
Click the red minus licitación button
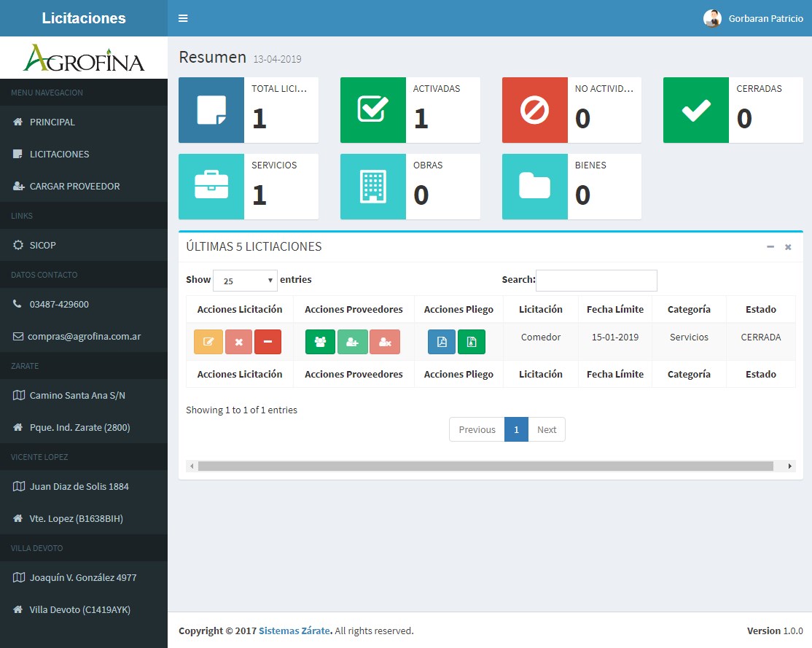click(268, 342)
